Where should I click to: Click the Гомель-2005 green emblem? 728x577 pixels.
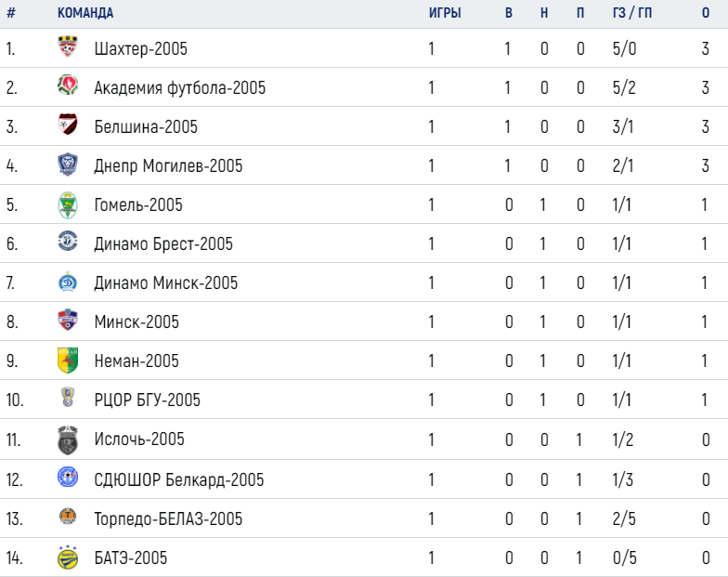pyautogui.click(x=68, y=204)
